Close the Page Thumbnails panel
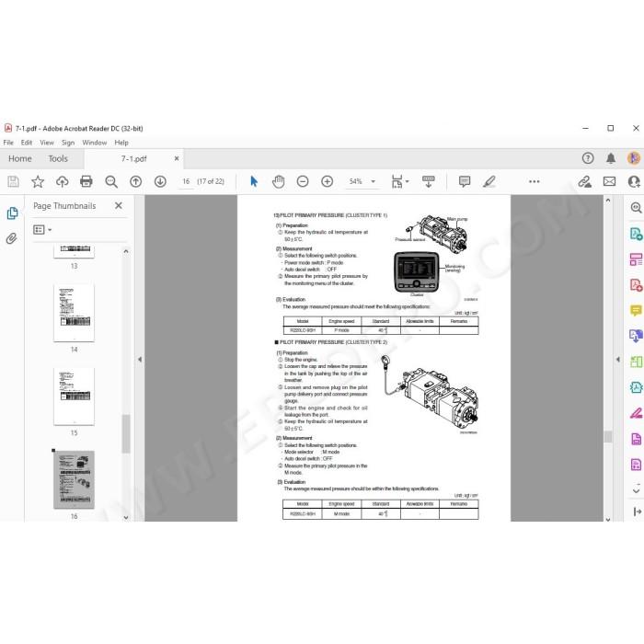Viewport: 644px width, 644px height. [119, 205]
